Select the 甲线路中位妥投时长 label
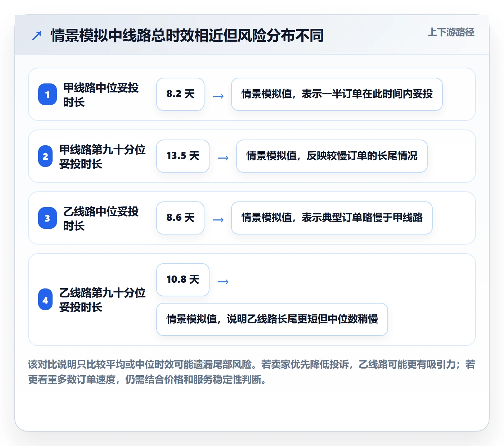The image size is (504, 446). tap(101, 95)
